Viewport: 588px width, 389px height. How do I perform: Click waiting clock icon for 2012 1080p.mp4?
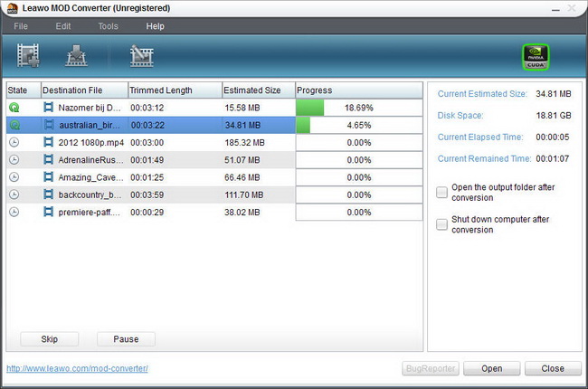click(x=14, y=143)
